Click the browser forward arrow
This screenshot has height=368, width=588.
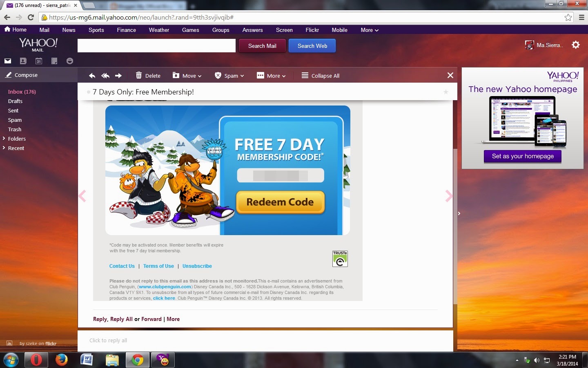coord(19,17)
